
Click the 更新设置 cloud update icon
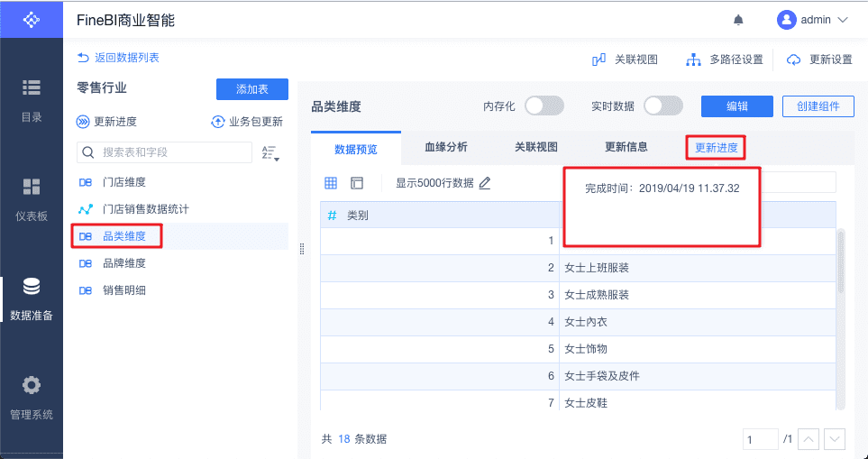tap(793, 60)
